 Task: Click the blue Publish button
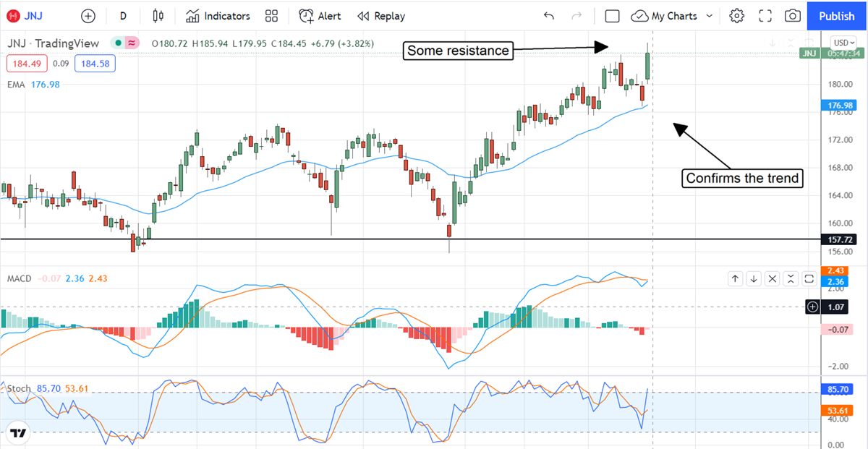[836, 16]
